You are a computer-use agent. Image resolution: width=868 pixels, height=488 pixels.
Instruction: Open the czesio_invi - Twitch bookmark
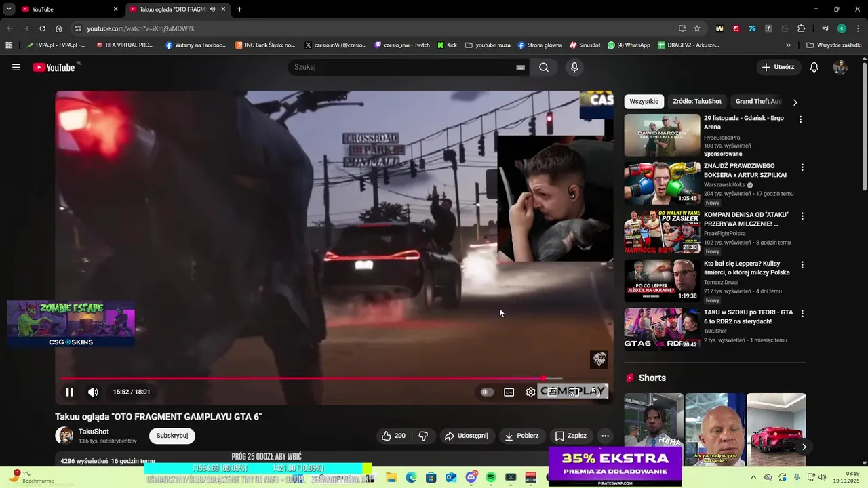click(401, 45)
